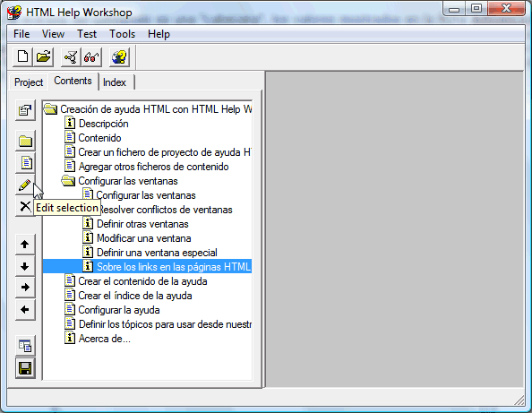
Task: Move selection up with up arrow
Action: click(25, 245)
